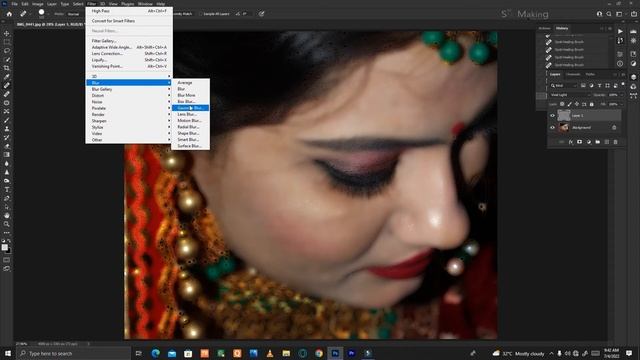Open layer kind filter dropdown
Image resolution: width=640 pixels, height=360 pixels.
tap(563, 85)
